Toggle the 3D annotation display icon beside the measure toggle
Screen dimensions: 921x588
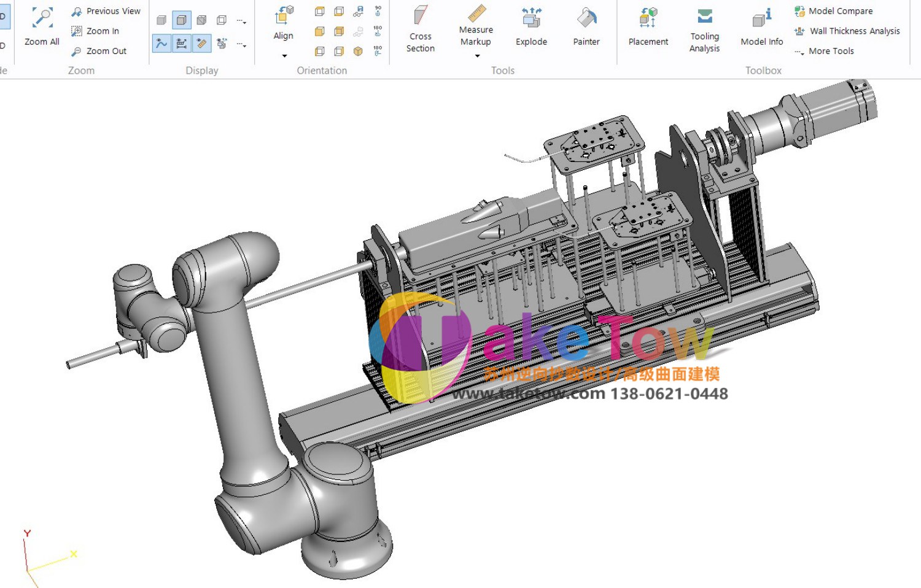coord(222,44)
